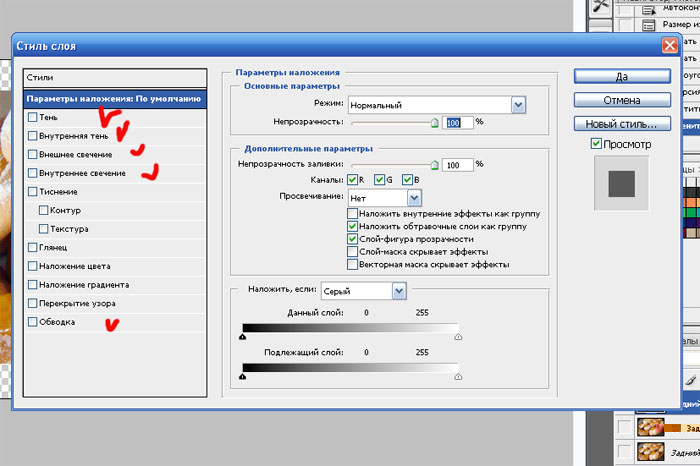Uncheck the R channel checkbox

tap(352, 180)
